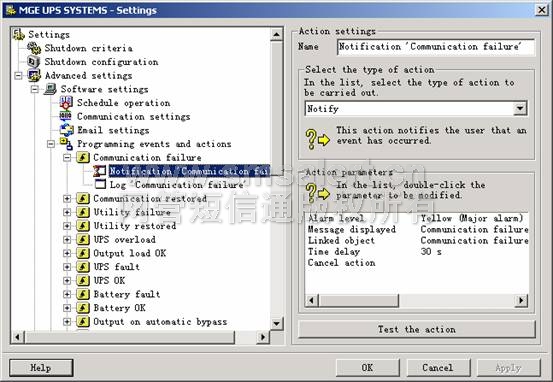Click the Utility failure event icon
553x382 pixels.
(x=83, y=212)
